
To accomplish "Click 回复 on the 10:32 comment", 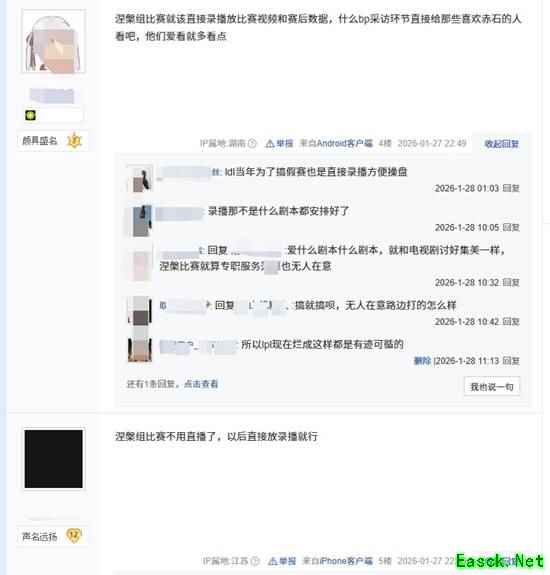I will pos(511,282).
